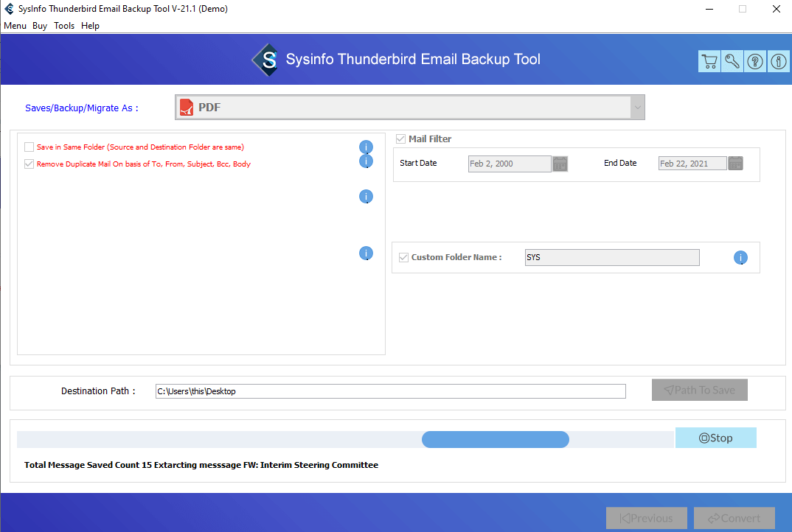Open the Menu menu

point(15,26)
